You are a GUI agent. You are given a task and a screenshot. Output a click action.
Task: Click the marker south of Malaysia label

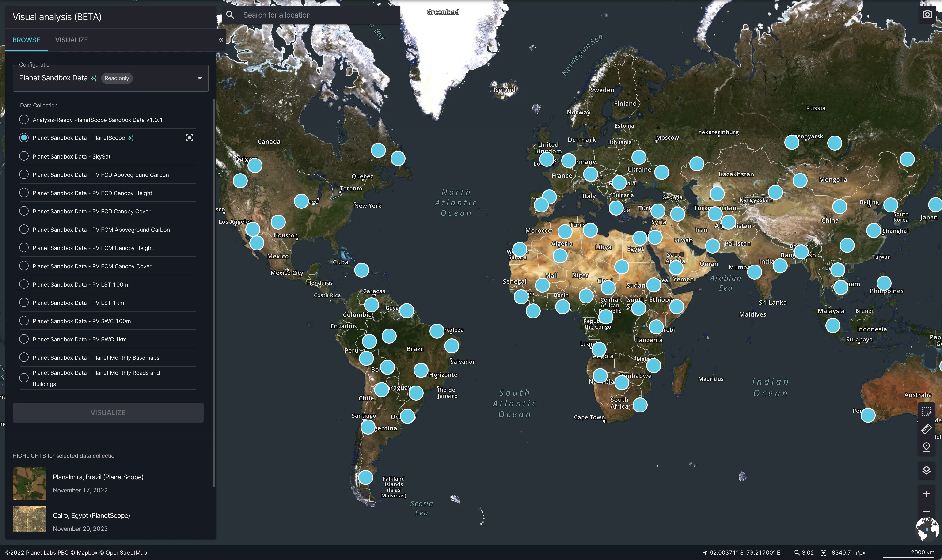(x=832, y=325)
